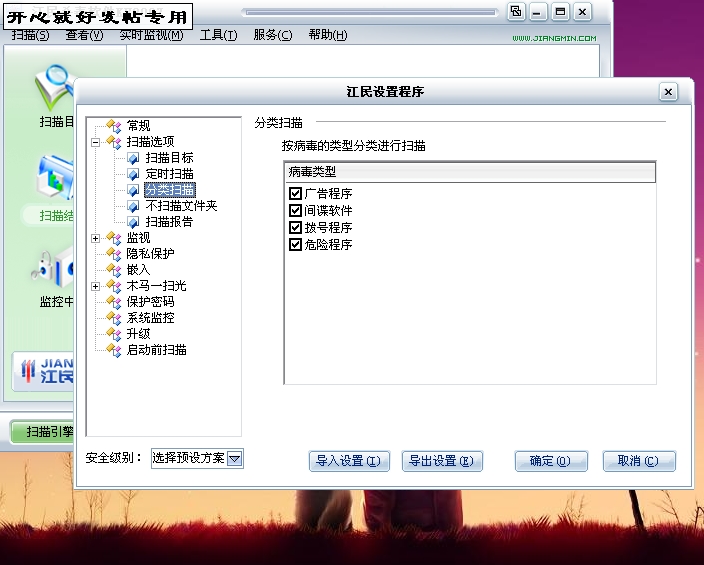Select the 监视 tree label
704x565 pixels.
click(x=138, y=238)
